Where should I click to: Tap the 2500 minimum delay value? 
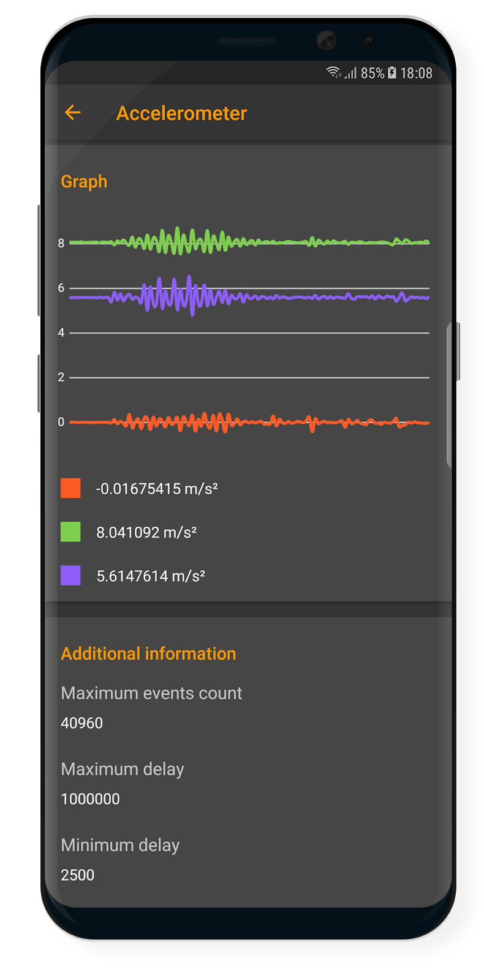[78, 875]
